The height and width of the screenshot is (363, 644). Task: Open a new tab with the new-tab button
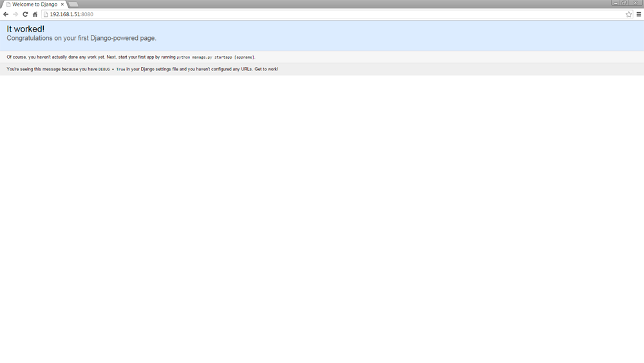73,5
